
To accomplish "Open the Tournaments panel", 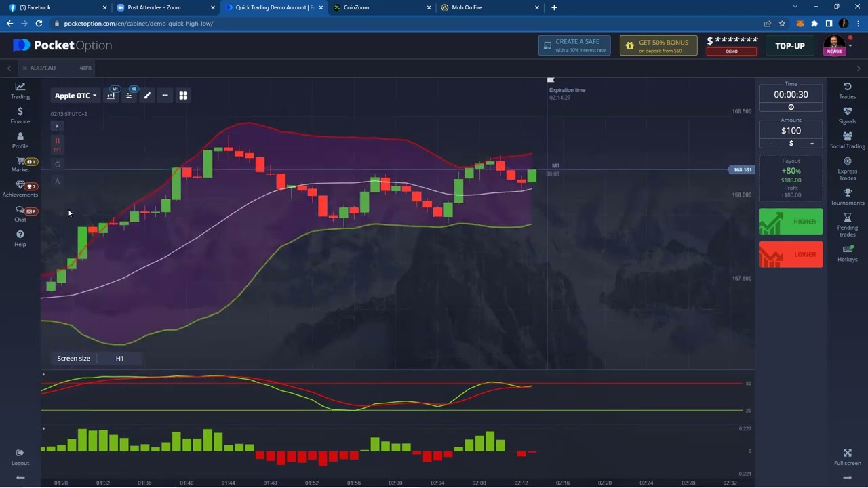I will point(847,197).
